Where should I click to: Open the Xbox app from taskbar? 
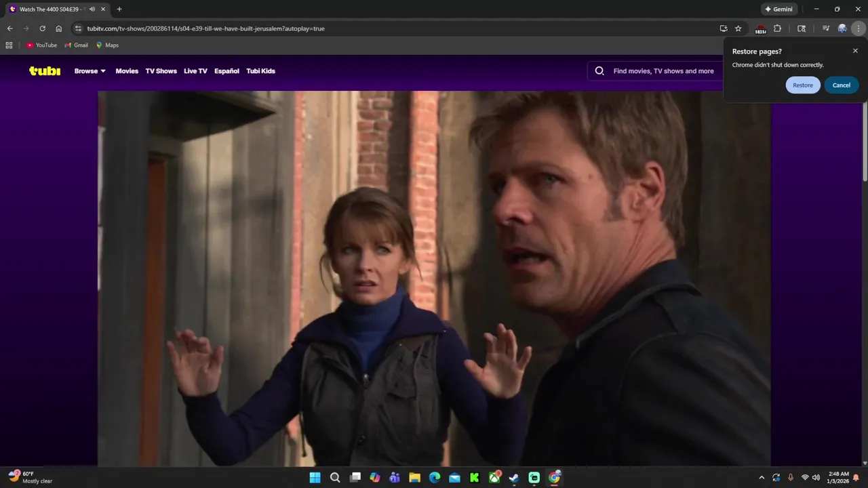tap(494, 477)
